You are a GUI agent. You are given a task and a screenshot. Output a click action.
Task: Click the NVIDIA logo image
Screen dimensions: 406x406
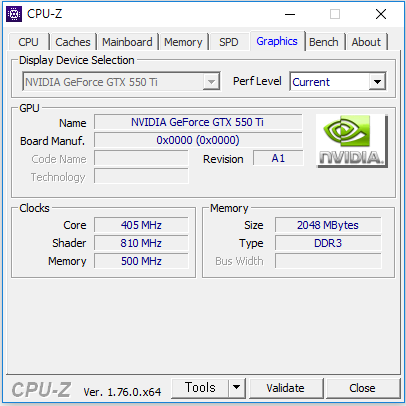(x=352, y=141)
